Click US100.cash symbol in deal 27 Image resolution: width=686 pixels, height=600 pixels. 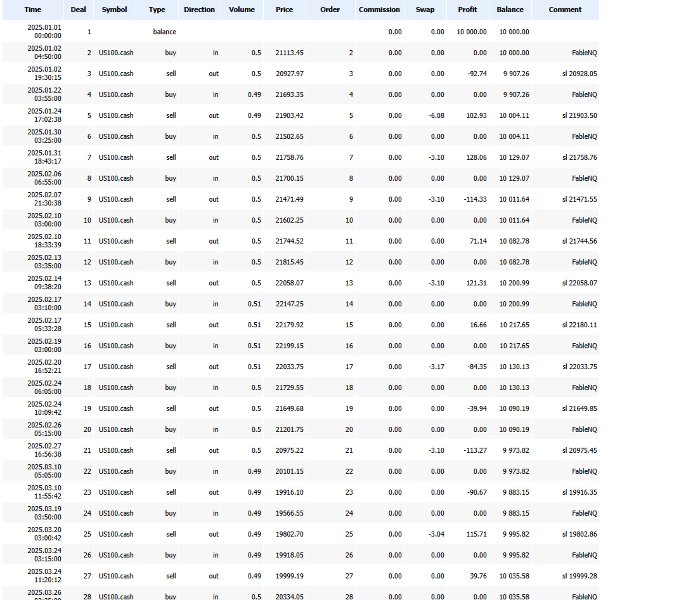(116, 576)
